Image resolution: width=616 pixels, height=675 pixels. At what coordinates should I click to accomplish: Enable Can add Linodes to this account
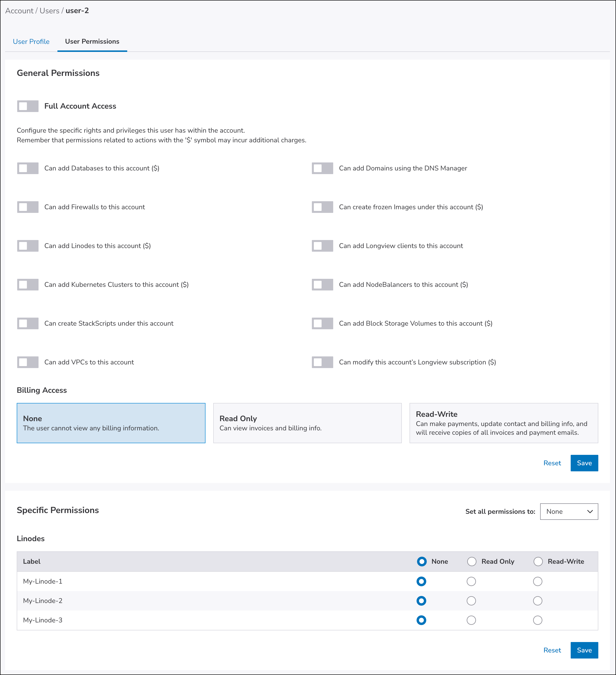(28, 246)
